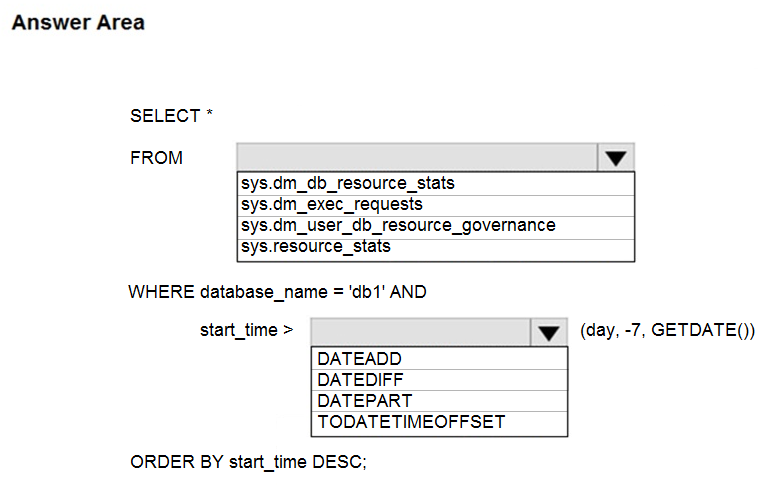Click the WHERE keyword

(162, 292)
